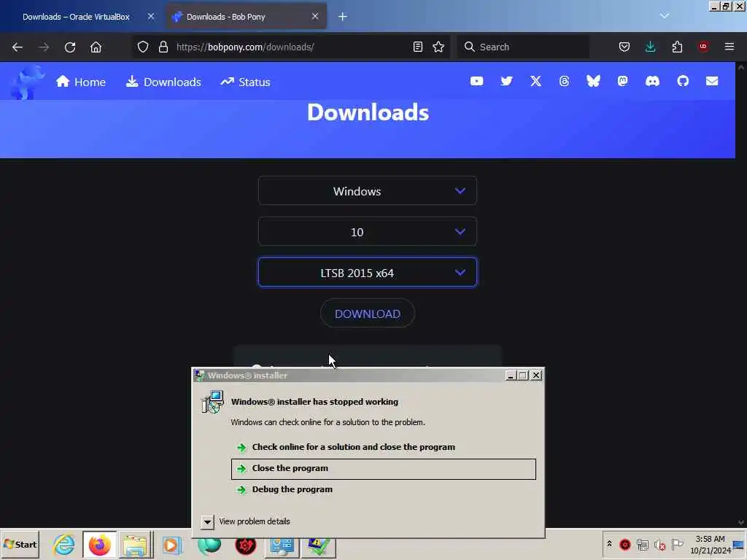Open Bob Pony's YouTube channel icon
The width and height of the screenshot is (747, 560).
pos(477,81)
